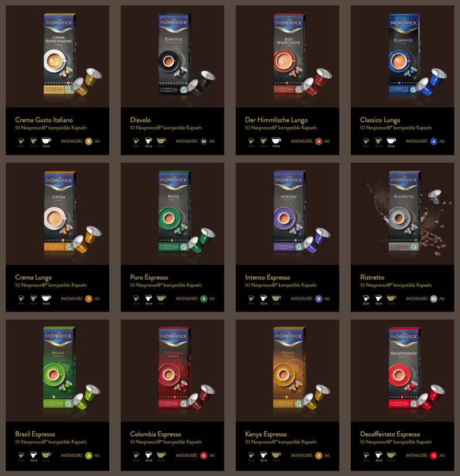Viewport: 460px width, 476px height.
Task: Click the 110ml cup icon under Classico Lungo
Action: click(x=391, y=140)
